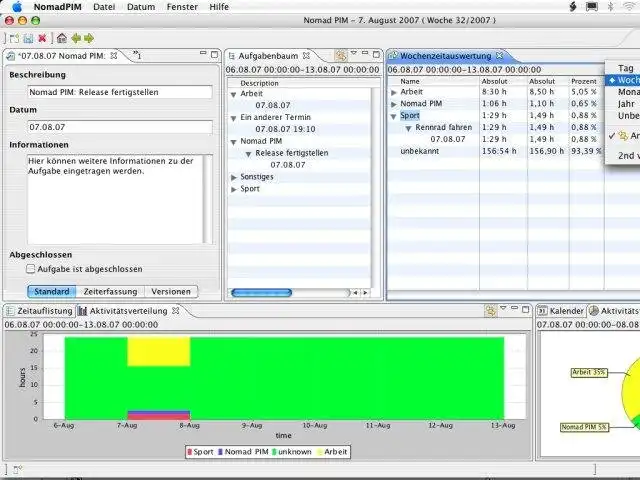This screenshot has width=640, height=480.
Task: Select the Aktivitätsverteilung tab in bottom panel
Action: (x=128, y=311)
